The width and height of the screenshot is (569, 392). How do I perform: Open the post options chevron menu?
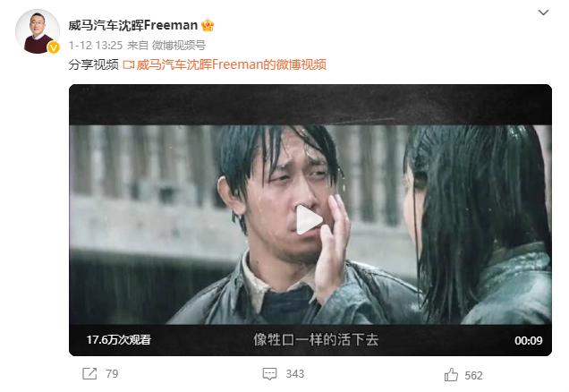[x=543, y=13]
